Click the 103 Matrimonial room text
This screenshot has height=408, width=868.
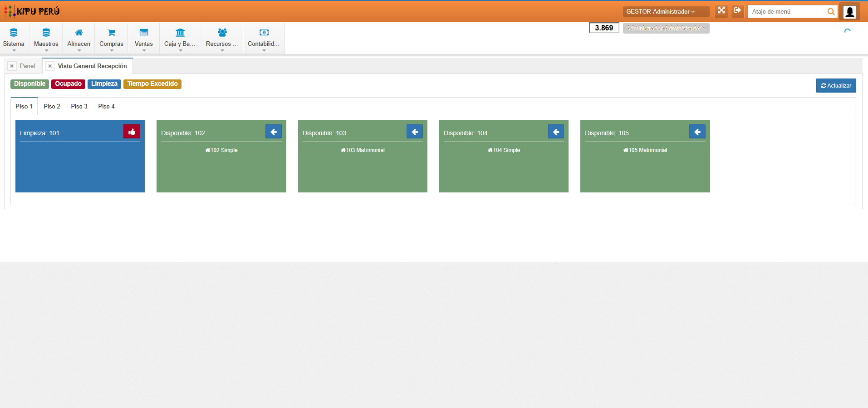point(363,150)
